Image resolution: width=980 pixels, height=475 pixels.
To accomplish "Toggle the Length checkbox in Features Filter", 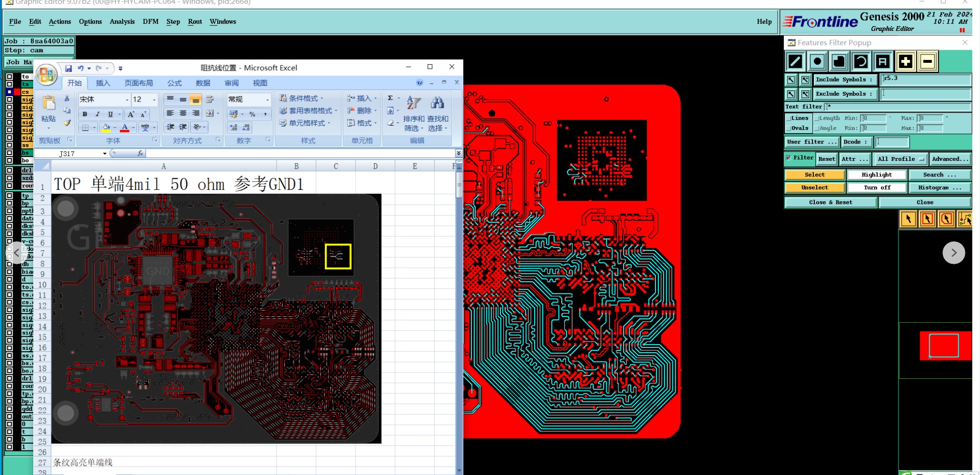I will [817, 118].
